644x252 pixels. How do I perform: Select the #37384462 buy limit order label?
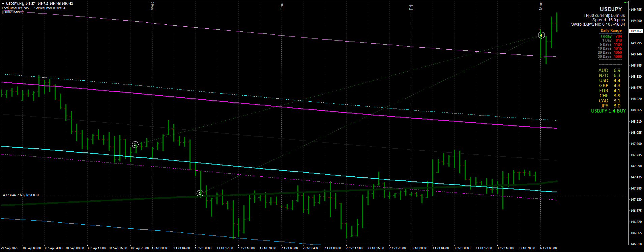coord(21,195)
